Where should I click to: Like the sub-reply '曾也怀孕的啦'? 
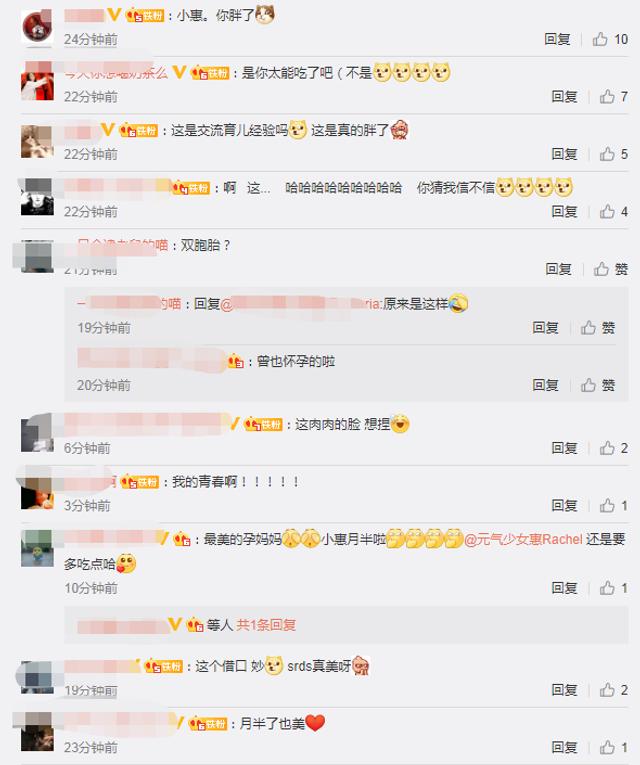click(x=598, y=385)
